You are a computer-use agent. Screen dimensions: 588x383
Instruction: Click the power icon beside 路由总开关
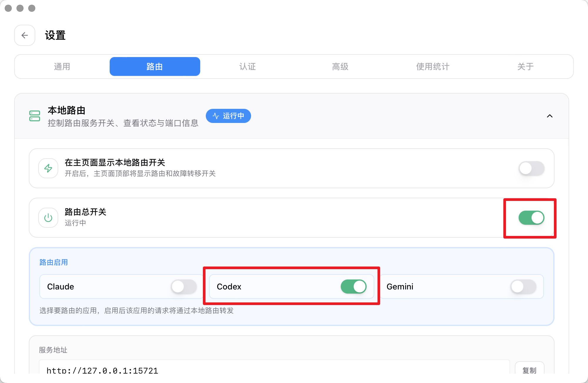(x=48, y=218)
